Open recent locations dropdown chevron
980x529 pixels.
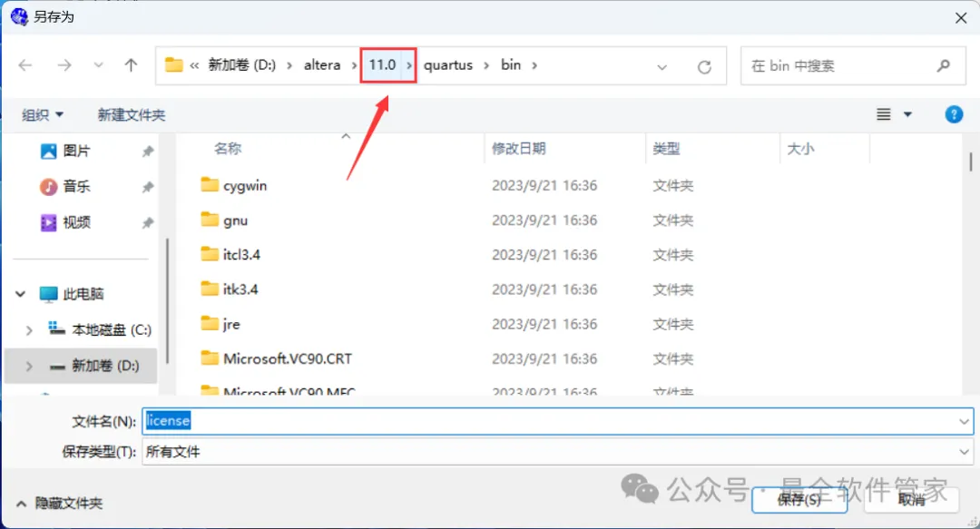pyautogui.click(x=98, y=65)
